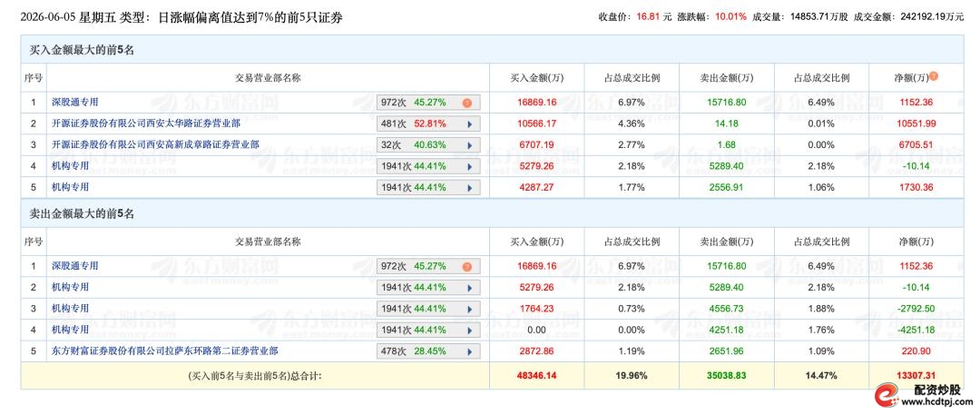Screen dimensions: 980x415
Task: Click the 买入金额(万) header in buy table
Action: pyautogui.click(x=537, y=78)
